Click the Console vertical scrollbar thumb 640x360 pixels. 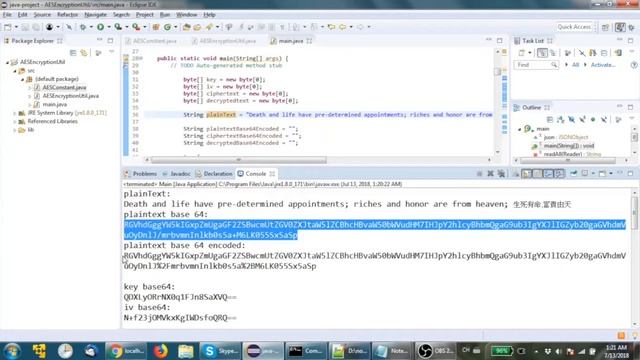[634, 212]
